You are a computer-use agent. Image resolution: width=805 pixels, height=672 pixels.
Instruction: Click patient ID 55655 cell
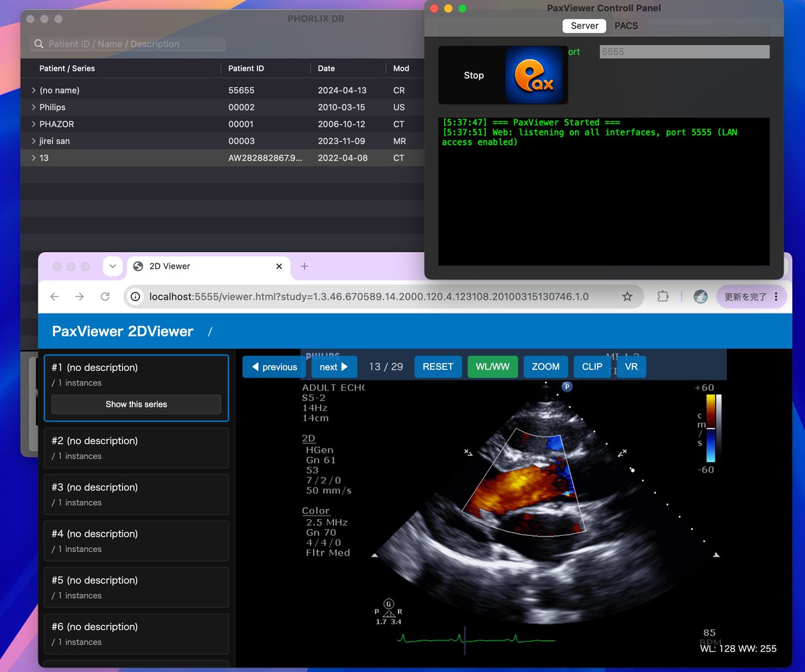pyautogui.click(x=241, y=90)
